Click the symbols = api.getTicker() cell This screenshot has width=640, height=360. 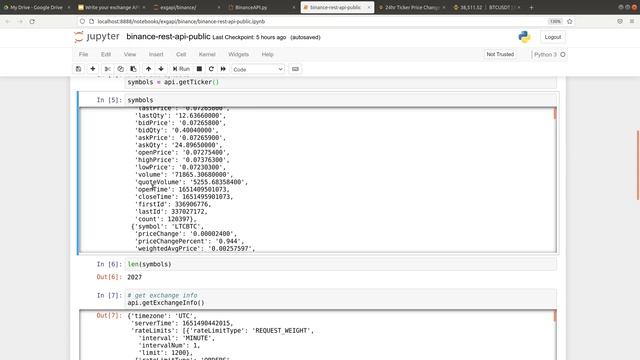(x=340, y=82)
